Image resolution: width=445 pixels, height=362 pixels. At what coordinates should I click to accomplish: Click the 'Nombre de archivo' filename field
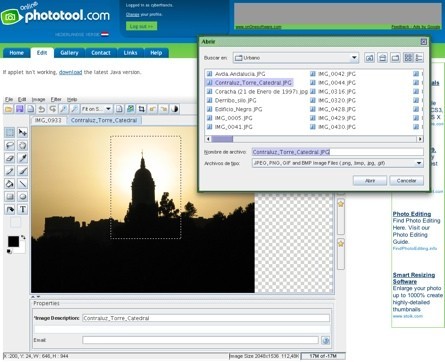(x=337, y=152)
